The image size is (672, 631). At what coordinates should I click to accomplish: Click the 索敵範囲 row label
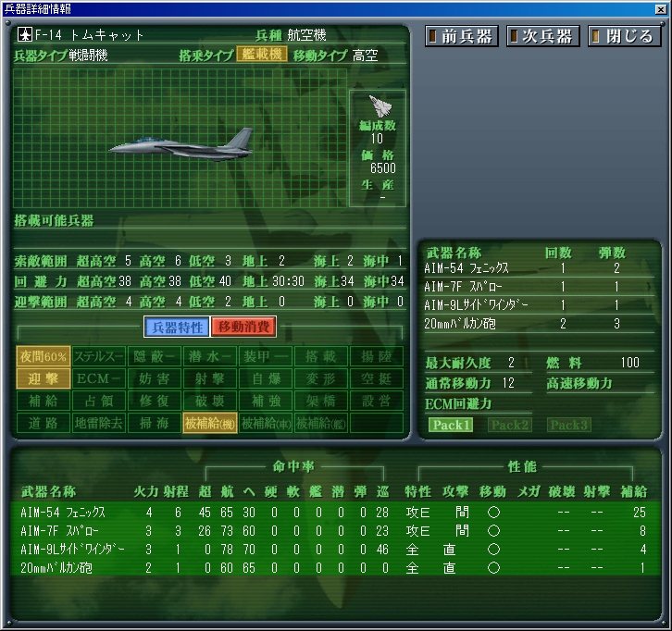point(41,261)
